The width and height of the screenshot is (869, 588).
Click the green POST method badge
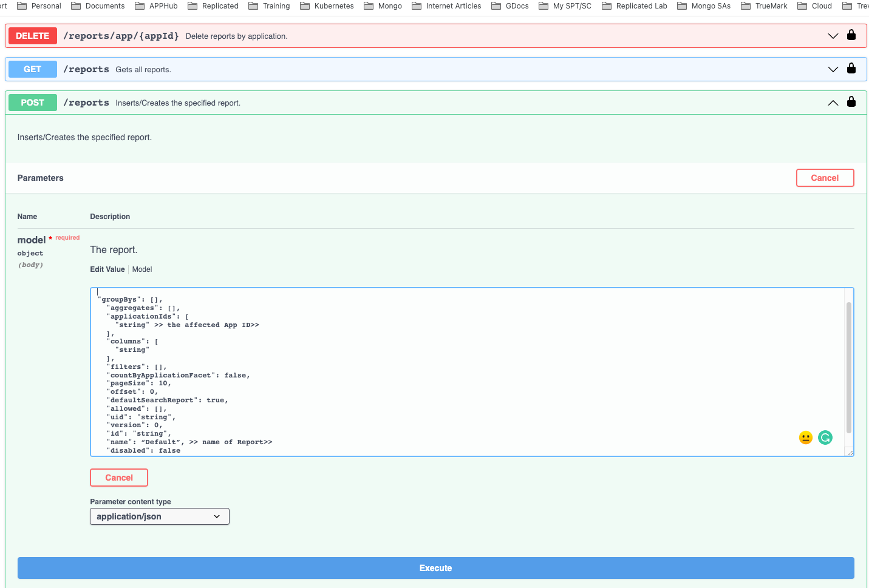tap(33, 103)
